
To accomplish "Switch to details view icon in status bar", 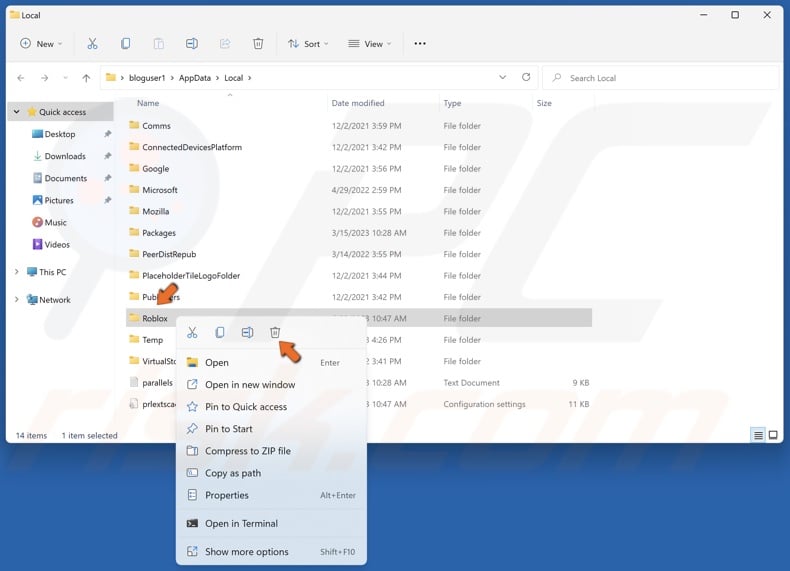I will [x=758, y=435].
